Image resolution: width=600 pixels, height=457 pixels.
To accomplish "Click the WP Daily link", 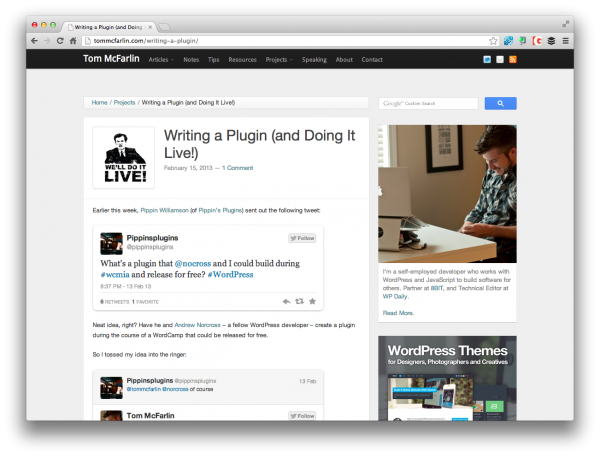I will pyautogui.click(x=395, y=297).
